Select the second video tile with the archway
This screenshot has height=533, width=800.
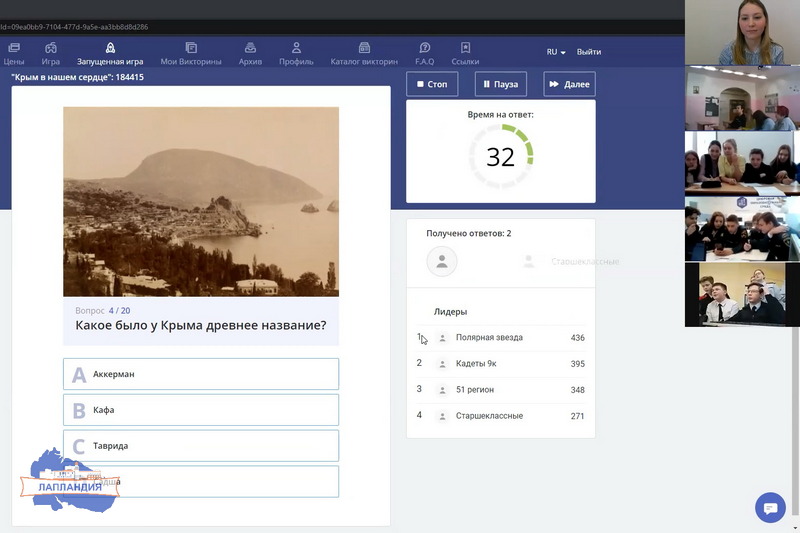pos(742,98)
